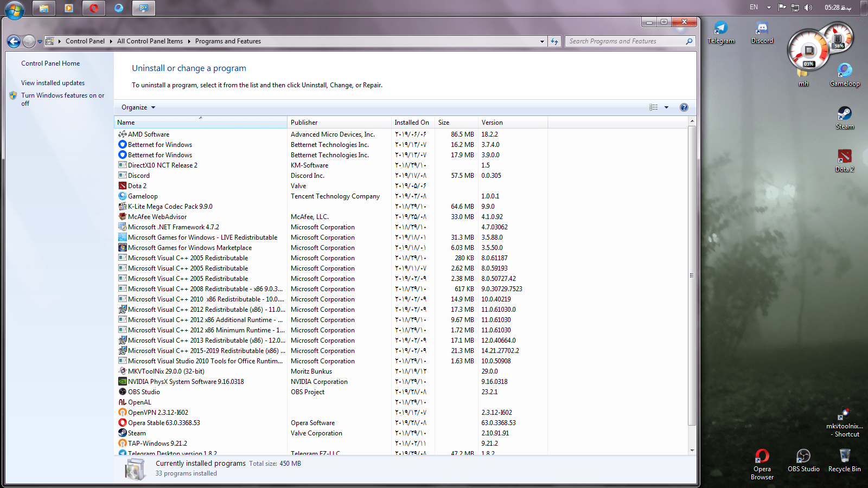Click the K-Lite Mega Codec Pack icon
Image resolution: width=868 pixels, height=488 pixels.
[123, 207]
